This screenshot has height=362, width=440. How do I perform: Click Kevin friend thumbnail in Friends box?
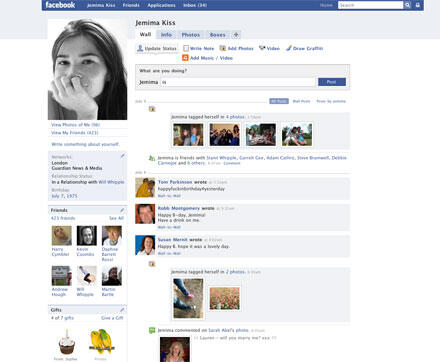87,235
